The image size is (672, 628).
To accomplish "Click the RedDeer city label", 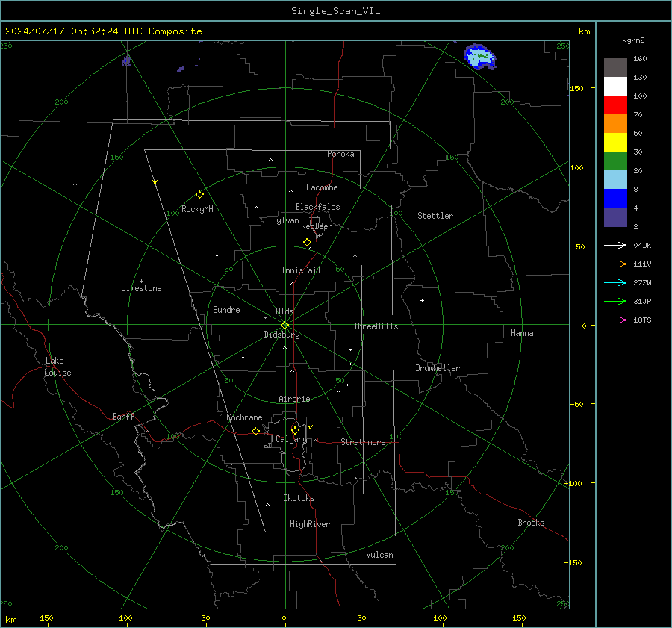I will [317, 226].
